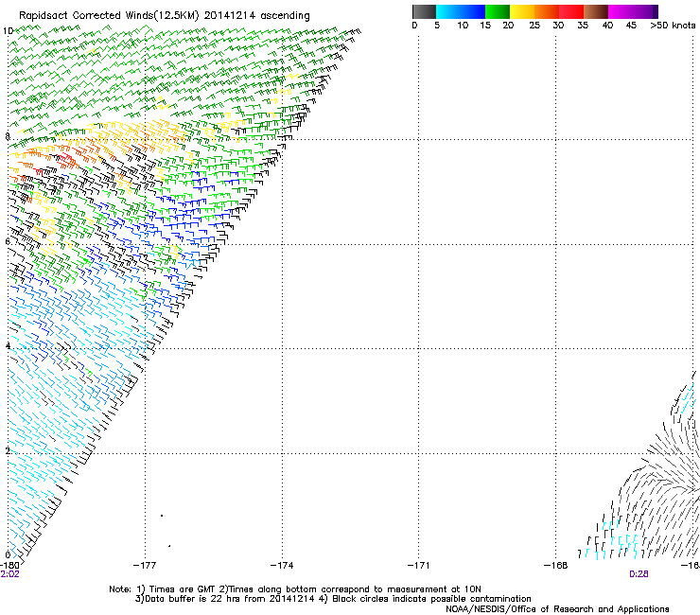Screen dimensions: 700x615
Task: Click the "15" legend scale label
Action: pyautogui.click(x=485, y=26)
